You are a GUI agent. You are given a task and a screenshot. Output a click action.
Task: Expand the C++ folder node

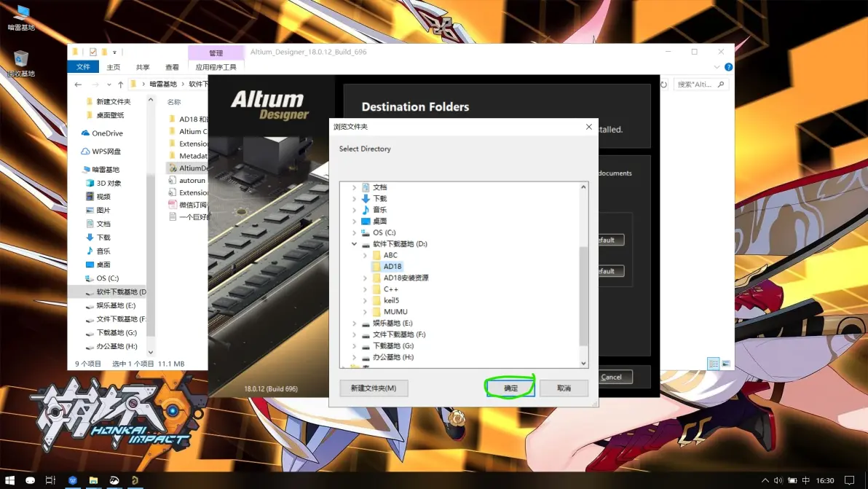365,289
